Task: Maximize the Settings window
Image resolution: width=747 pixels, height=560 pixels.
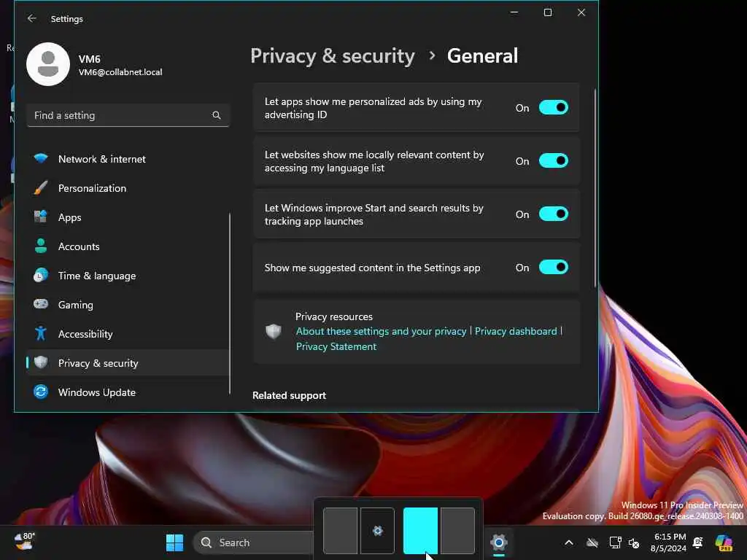Action: tap(548, 12)
